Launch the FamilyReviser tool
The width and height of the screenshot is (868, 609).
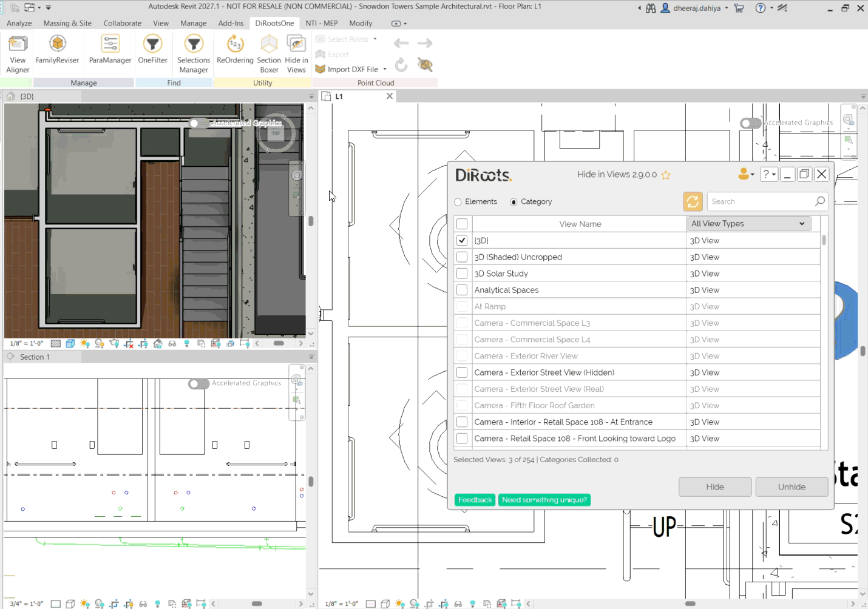[58, 50]
